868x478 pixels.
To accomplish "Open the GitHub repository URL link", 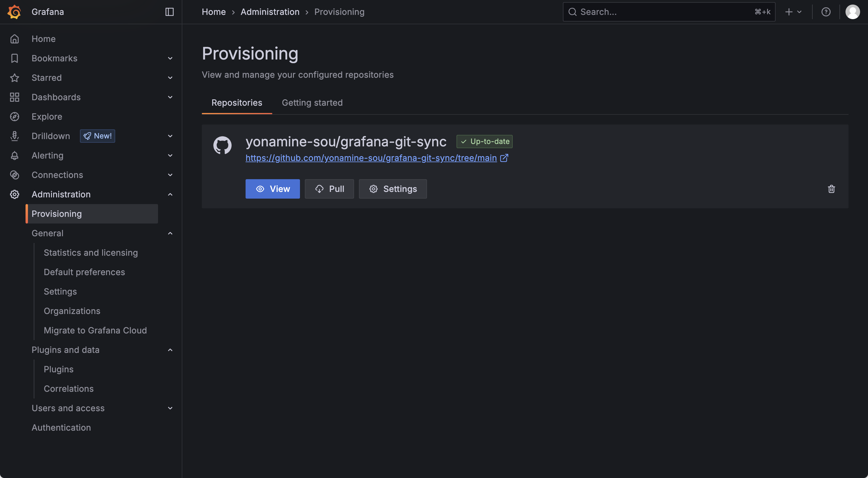I will click(x=371, y=158).
